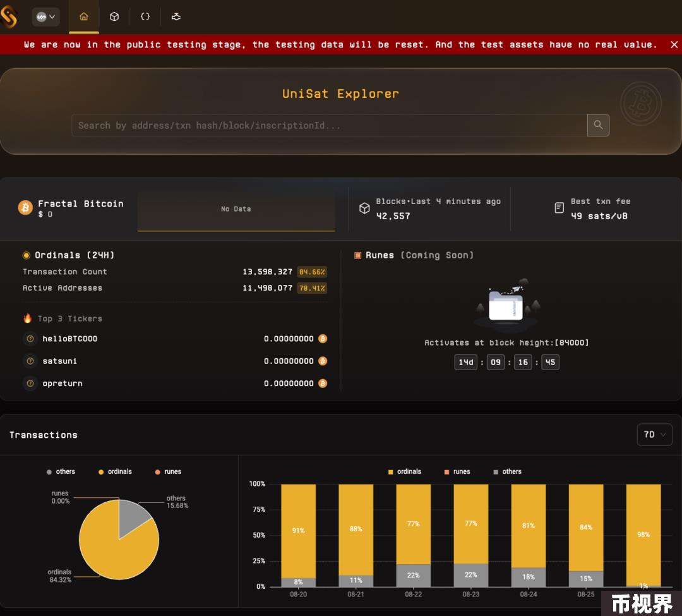Click the Fractal Bitcoin coin icon
The height and width of the screenshot is (616, 682).
point(25,207)
